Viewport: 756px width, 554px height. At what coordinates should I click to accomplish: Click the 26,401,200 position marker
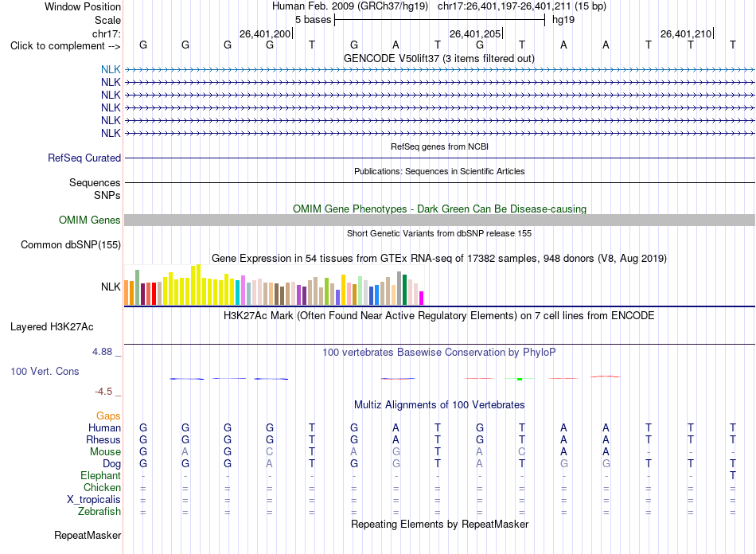265,33
